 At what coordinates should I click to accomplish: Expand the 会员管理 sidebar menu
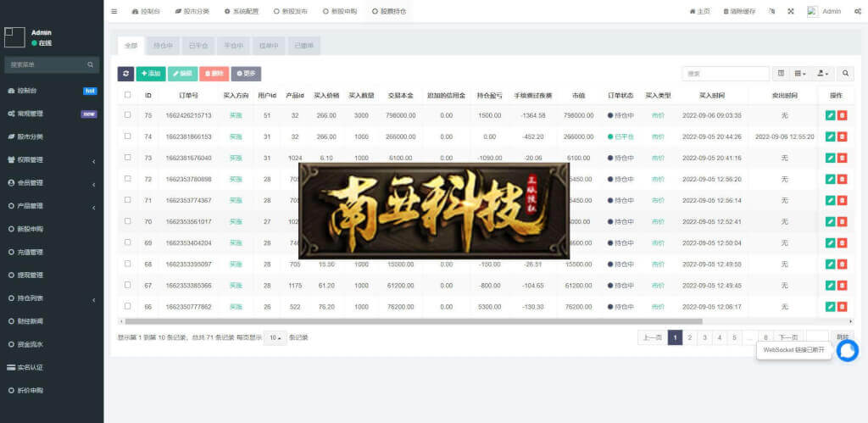click(x=52, y=183)
